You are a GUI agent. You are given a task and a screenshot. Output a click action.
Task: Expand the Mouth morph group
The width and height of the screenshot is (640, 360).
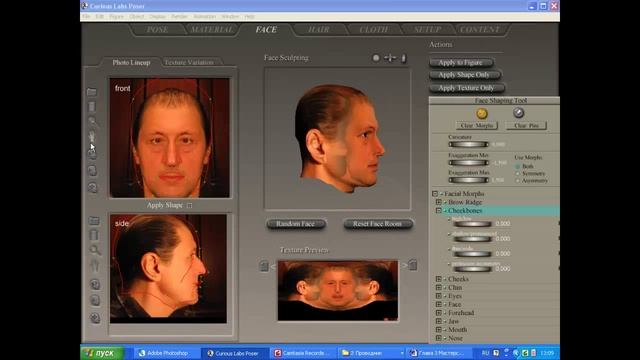(x=439, y=330)
